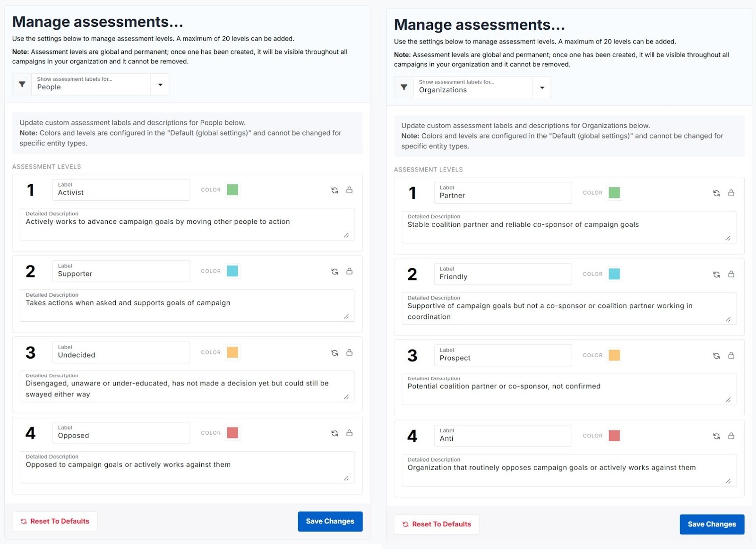Click the 'Supportive of campaign goals' description box
Viewport: 756px width, 549px height.
(x=569, y=309)
